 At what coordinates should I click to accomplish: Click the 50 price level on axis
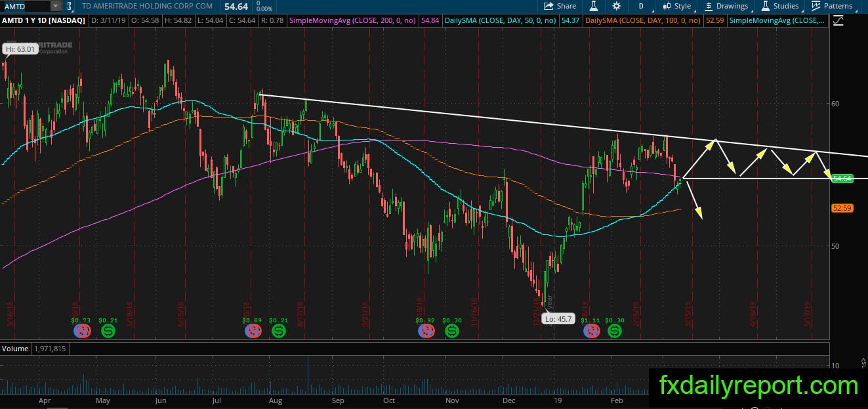(835, 246)
